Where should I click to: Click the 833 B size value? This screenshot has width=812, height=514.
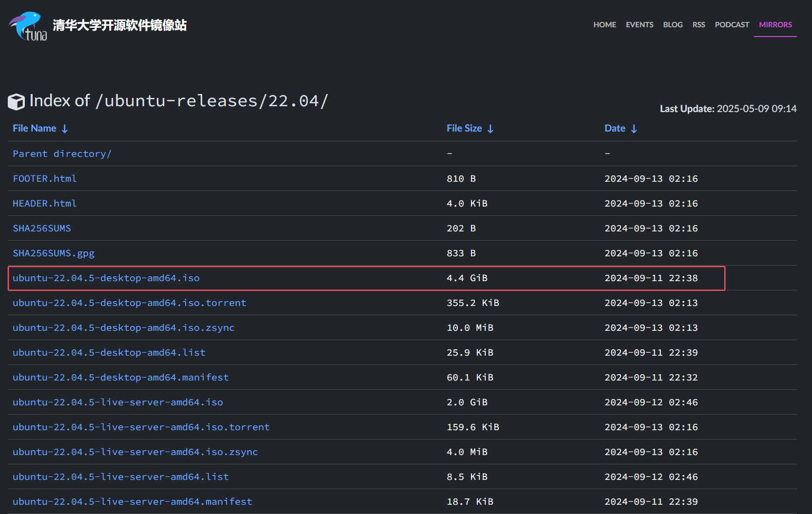coord(461,253)
